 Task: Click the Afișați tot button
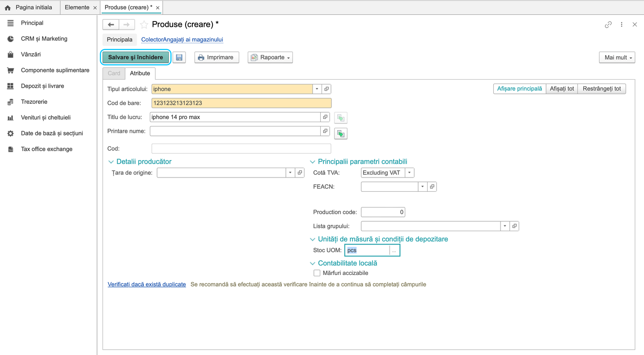562,89
